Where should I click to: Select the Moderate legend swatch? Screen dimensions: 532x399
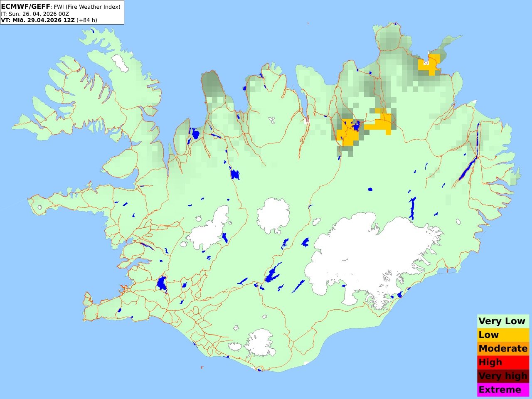tap(503, 348)
